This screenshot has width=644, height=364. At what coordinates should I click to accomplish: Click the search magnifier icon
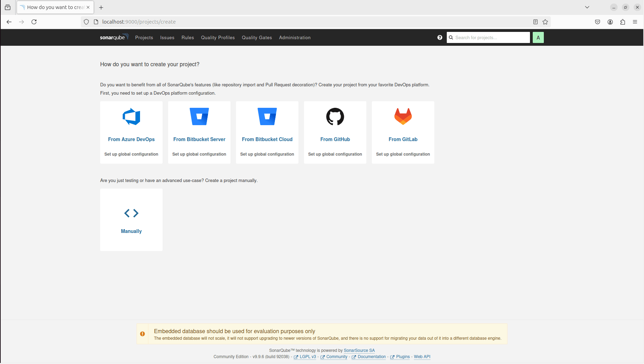coord(451,37)
